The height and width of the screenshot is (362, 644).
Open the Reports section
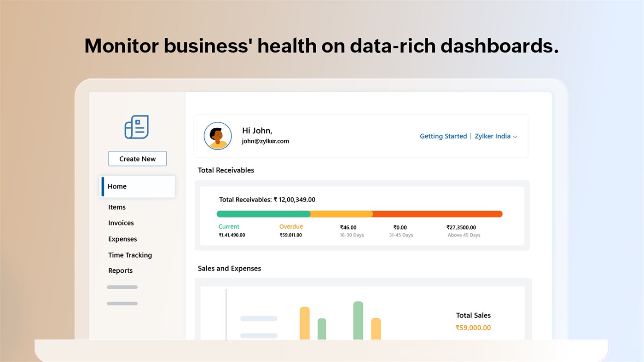click(120, 270)
